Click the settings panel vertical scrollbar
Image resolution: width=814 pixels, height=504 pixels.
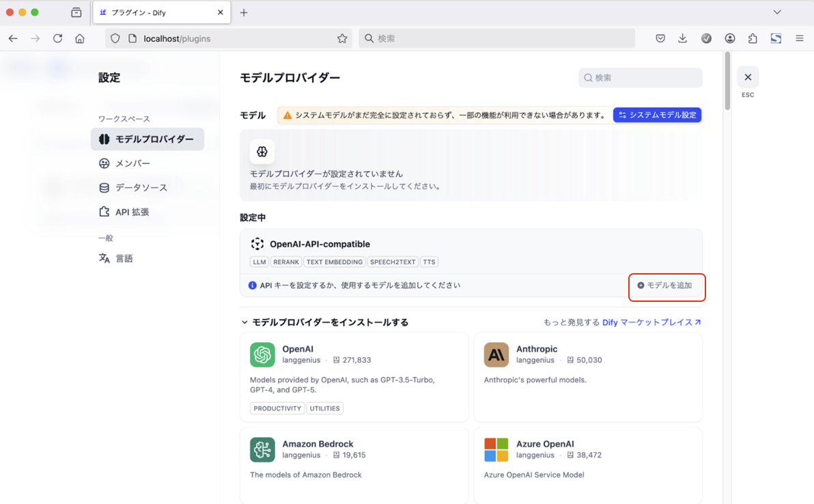tap(727, 81)
